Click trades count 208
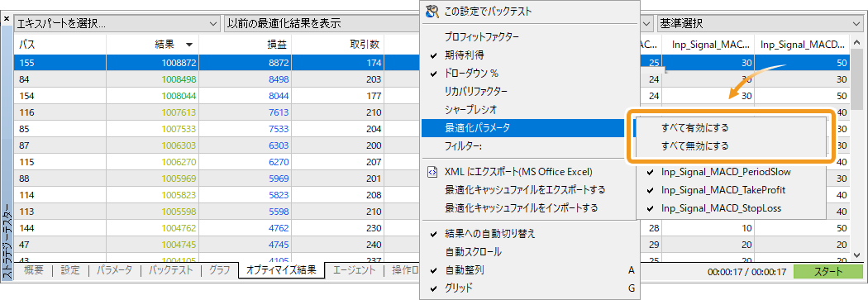 (374, 195)
